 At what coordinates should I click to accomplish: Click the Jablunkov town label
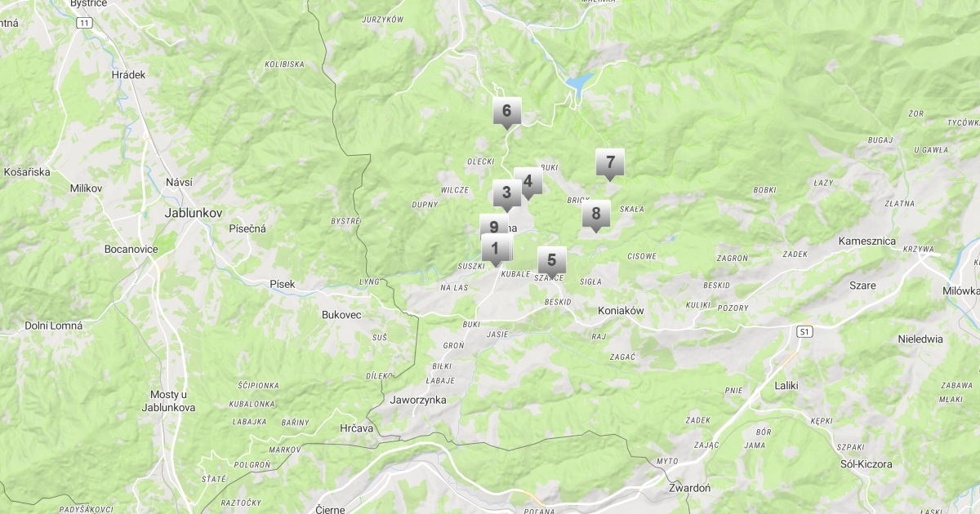click(x=194, y=212)
